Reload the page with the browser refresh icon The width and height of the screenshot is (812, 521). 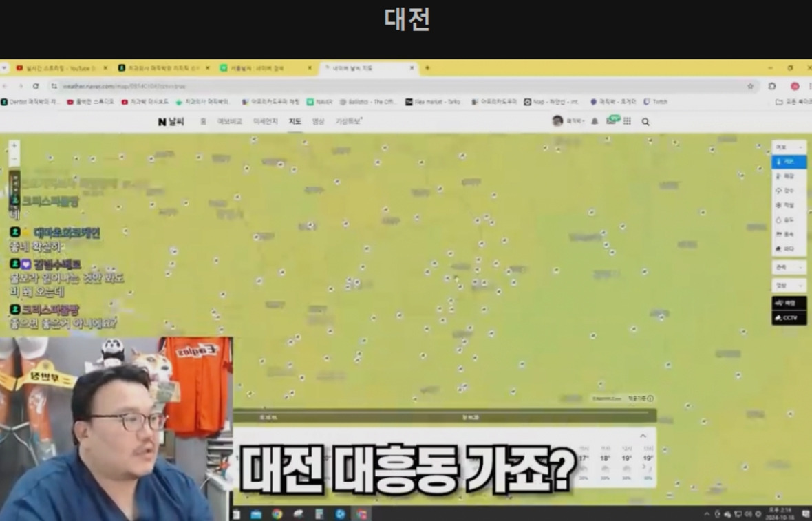coord(36,86)
